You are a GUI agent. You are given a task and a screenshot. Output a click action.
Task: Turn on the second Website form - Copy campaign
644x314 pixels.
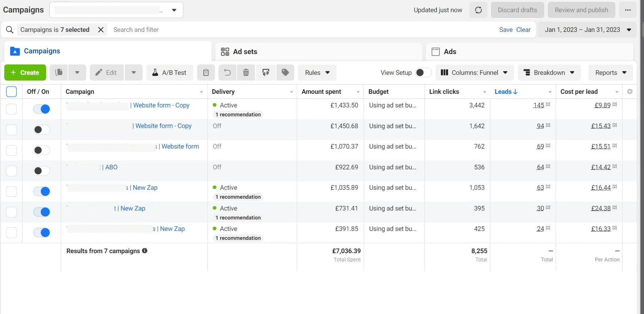point(42,130)
